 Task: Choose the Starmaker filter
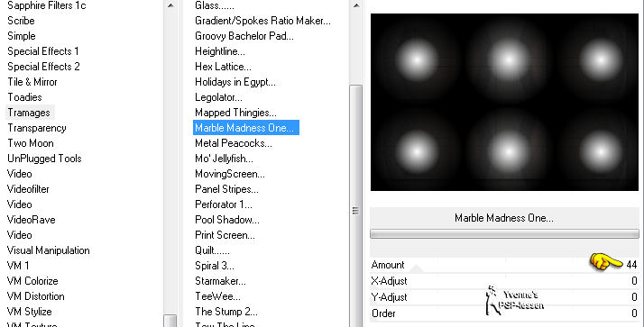(x=220, y=281)
